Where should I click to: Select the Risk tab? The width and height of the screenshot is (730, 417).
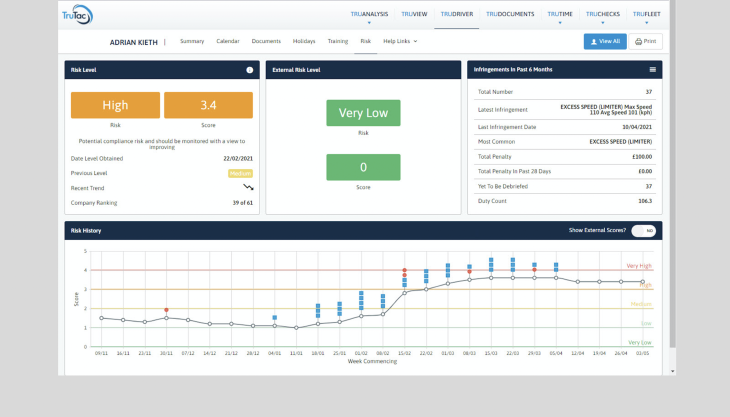(x=365, y=41)
